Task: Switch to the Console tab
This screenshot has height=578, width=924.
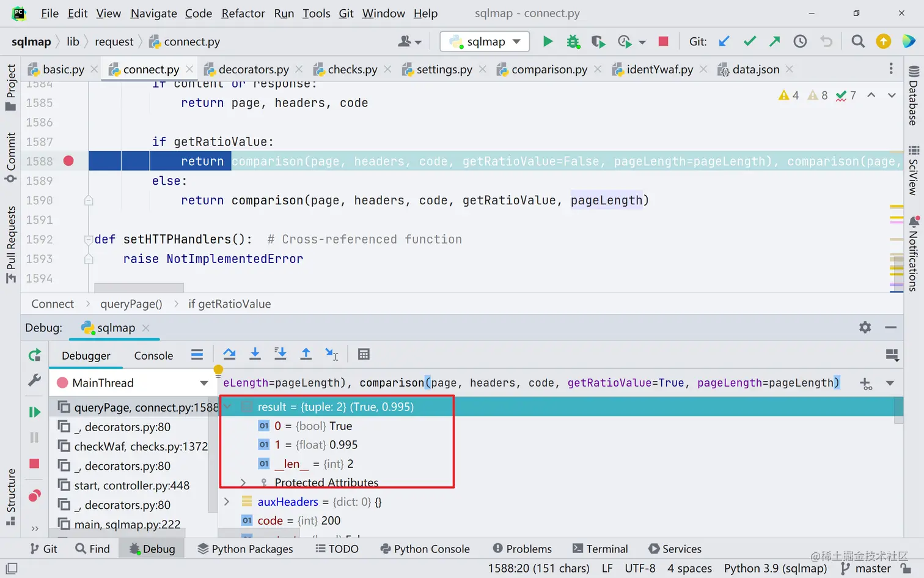Action: click(153, 355)
